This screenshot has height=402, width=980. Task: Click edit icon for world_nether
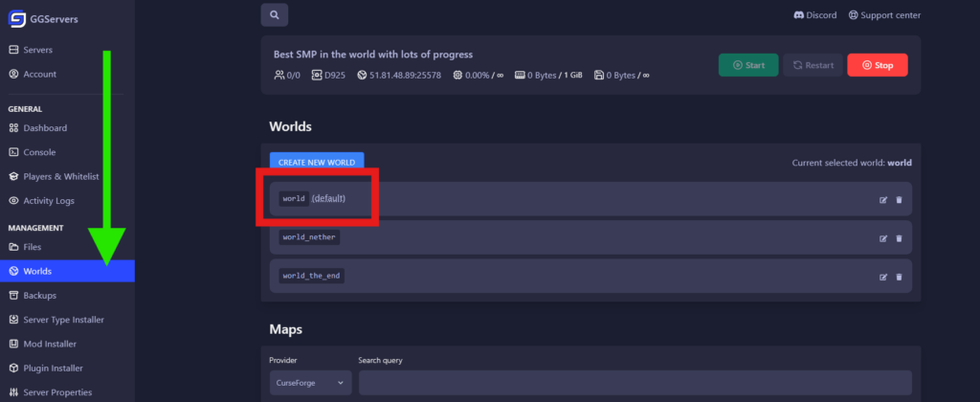pos(883,237)
